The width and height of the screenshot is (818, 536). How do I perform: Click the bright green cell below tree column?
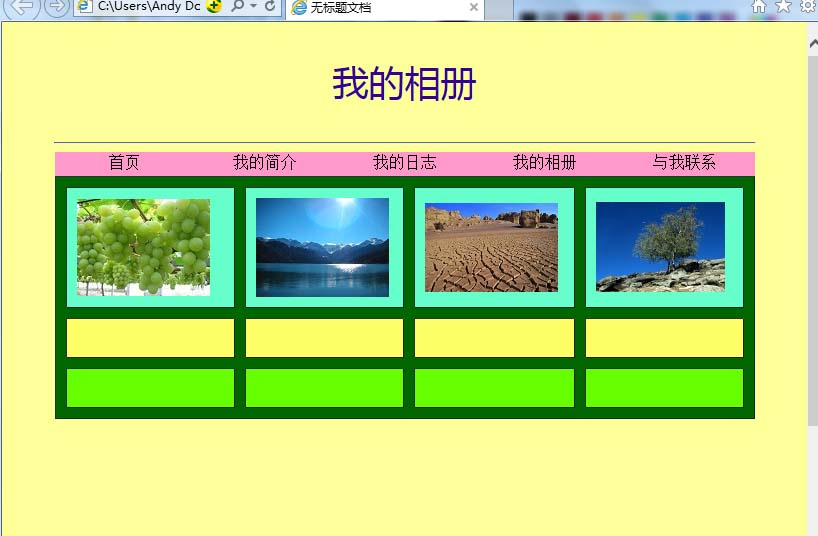(665, 388)
